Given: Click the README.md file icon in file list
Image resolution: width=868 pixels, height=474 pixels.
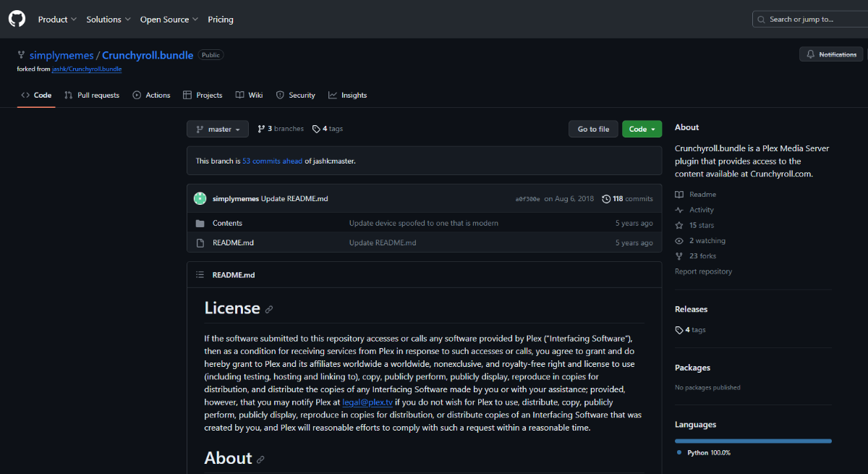Looking at the screenshot, I should point(200,242).
